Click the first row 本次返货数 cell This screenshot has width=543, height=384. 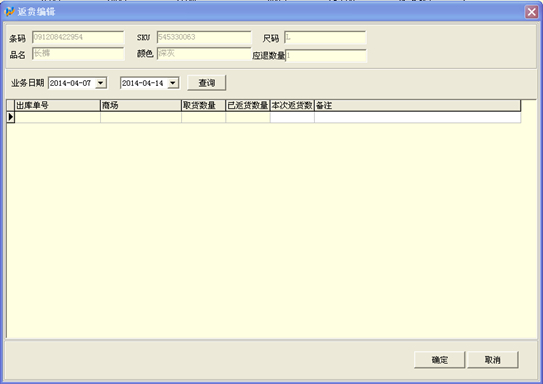(x=292, y=117)
